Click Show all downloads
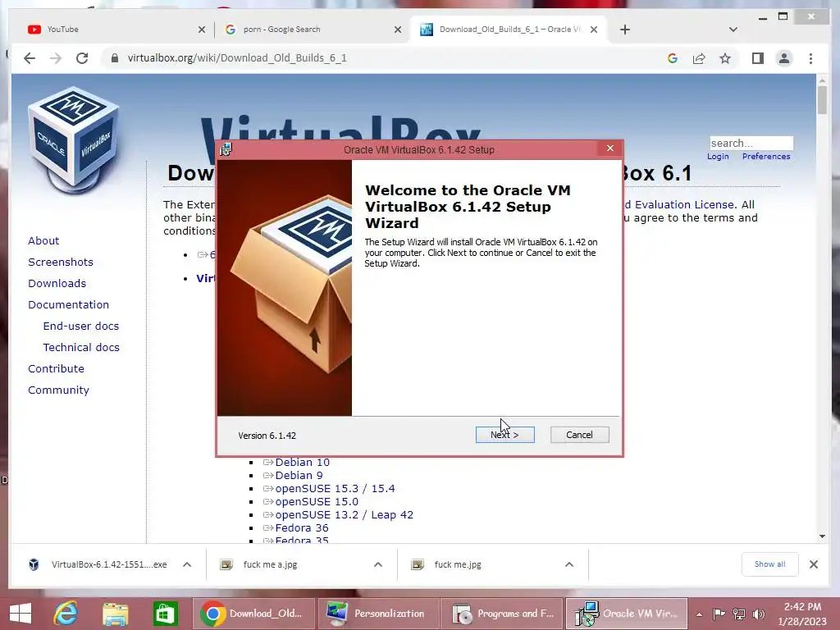This screenshot has height=630, width=840. click(x=769, y=564)
